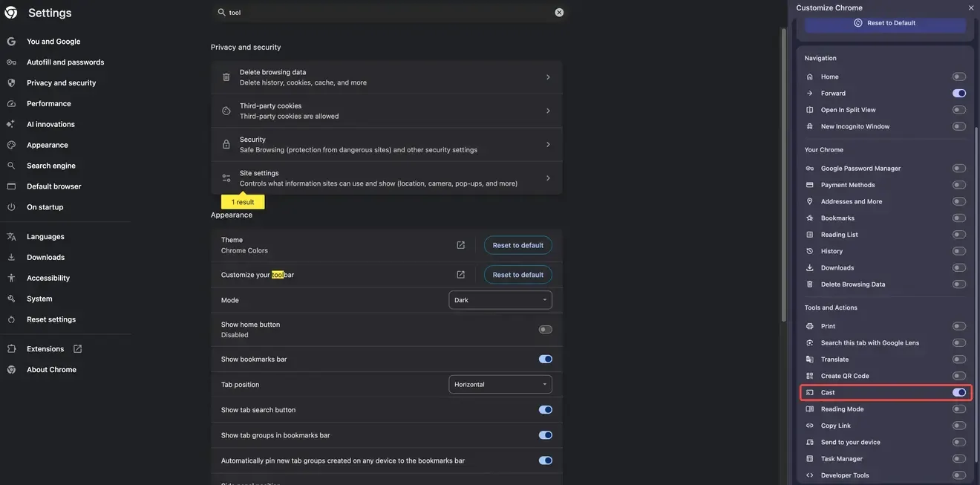Click the Reading List icon
The height and width of the screenshot is (485, 980).
(810, 235)
